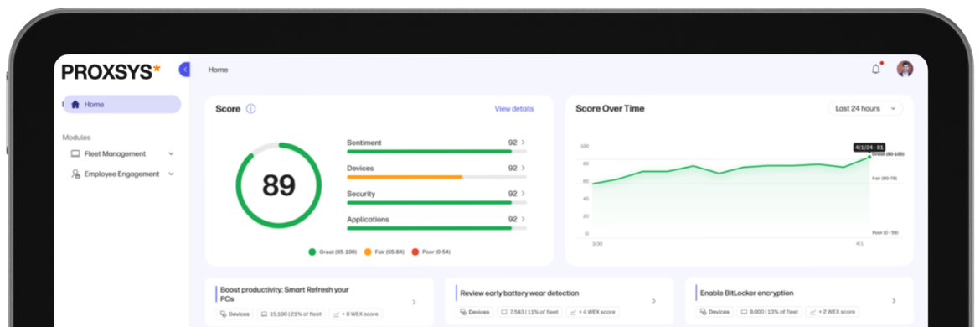Click the 9,000 | 13% of fleet tag
This screenshot has height=327, width=980.
[770, 311]
